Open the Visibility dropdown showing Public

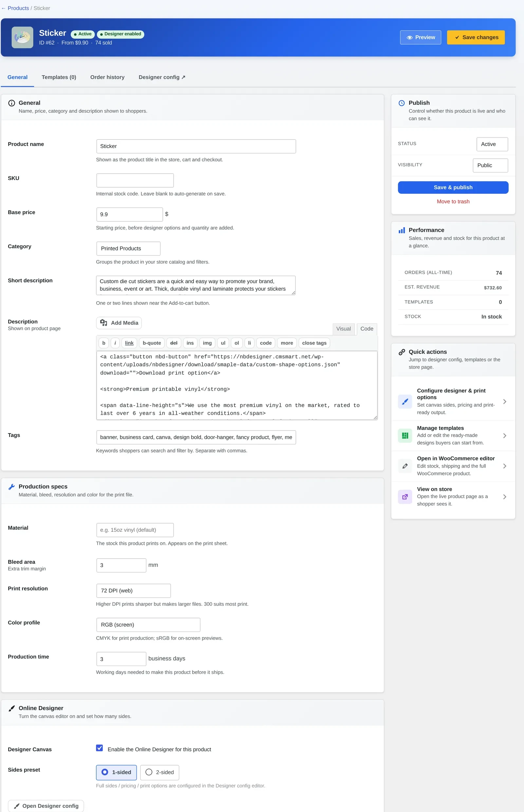click(x=490, y=165)
